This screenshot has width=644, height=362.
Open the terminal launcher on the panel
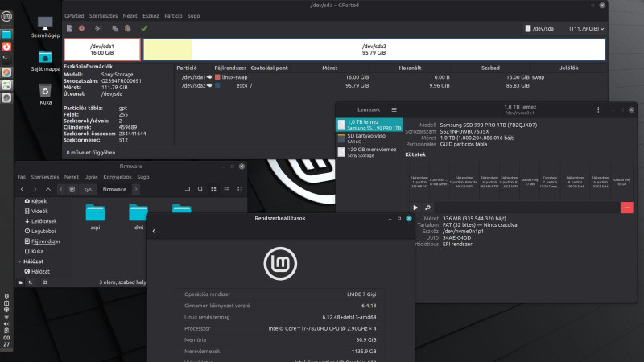(6, 59)
